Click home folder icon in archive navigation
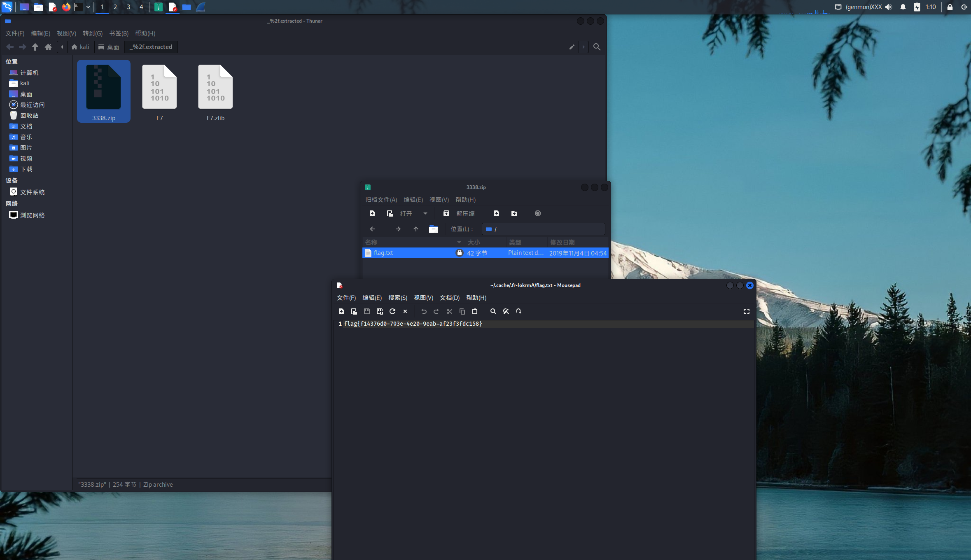971x560 pixels. (x=433, y=229)
